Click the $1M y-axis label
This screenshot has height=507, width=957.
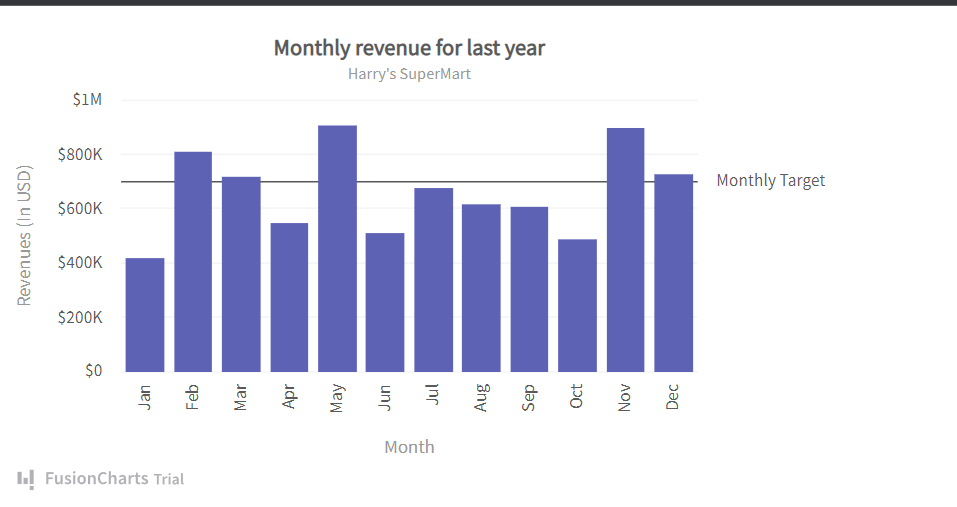87,99
